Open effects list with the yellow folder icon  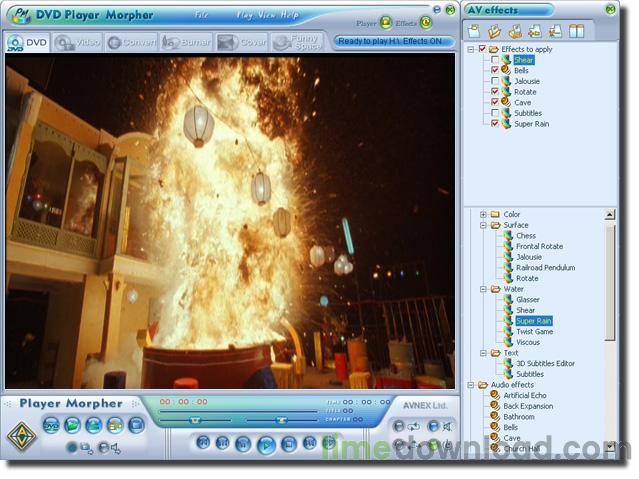point(494,31)
